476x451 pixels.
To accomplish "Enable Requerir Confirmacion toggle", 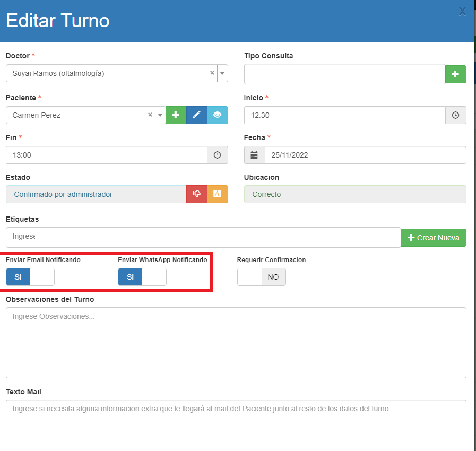I will (261, 277).
